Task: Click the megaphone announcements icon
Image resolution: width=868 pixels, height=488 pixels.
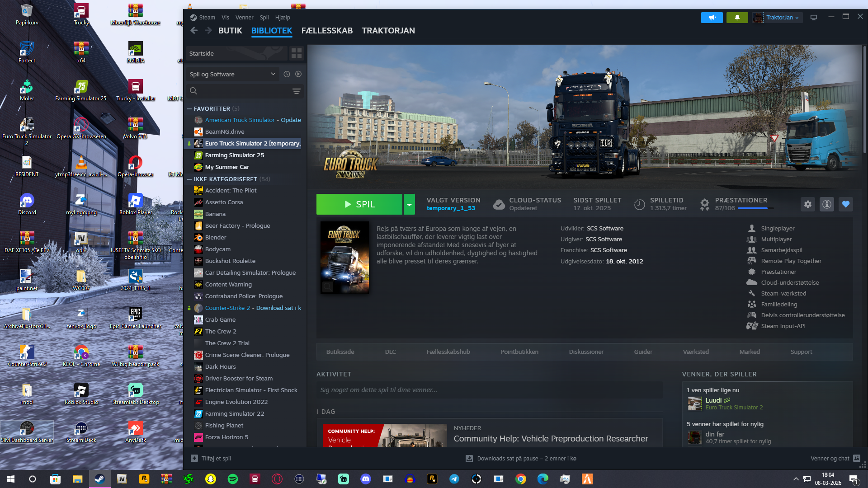Action: point(712,18)
